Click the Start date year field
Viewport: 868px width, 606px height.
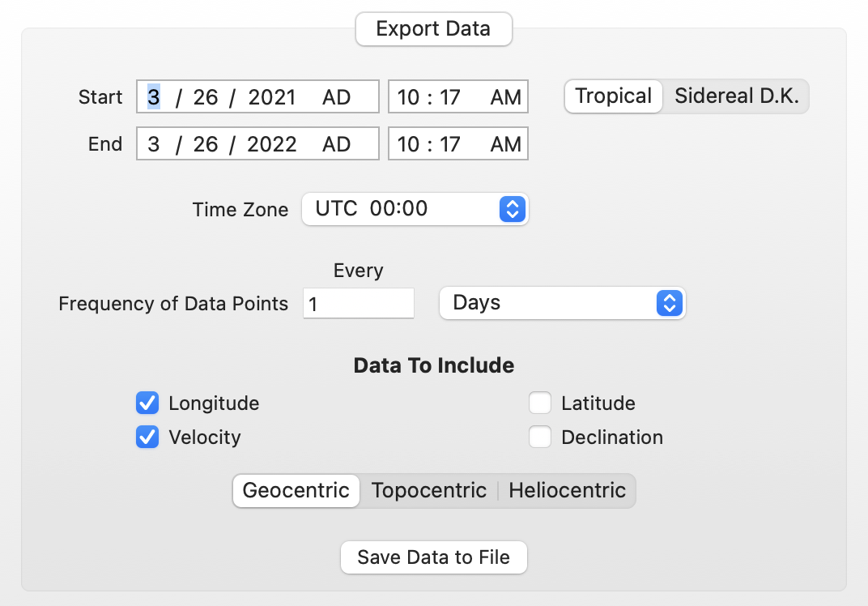pyautogui.click(x=262, y=96)
